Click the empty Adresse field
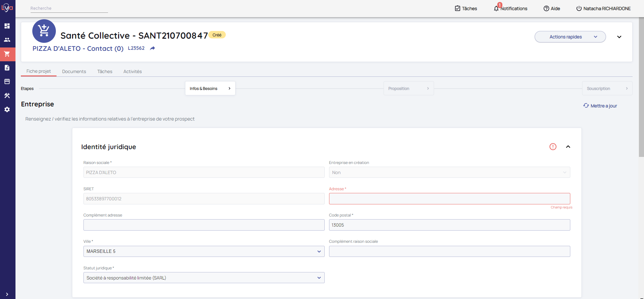 (449, 199)
